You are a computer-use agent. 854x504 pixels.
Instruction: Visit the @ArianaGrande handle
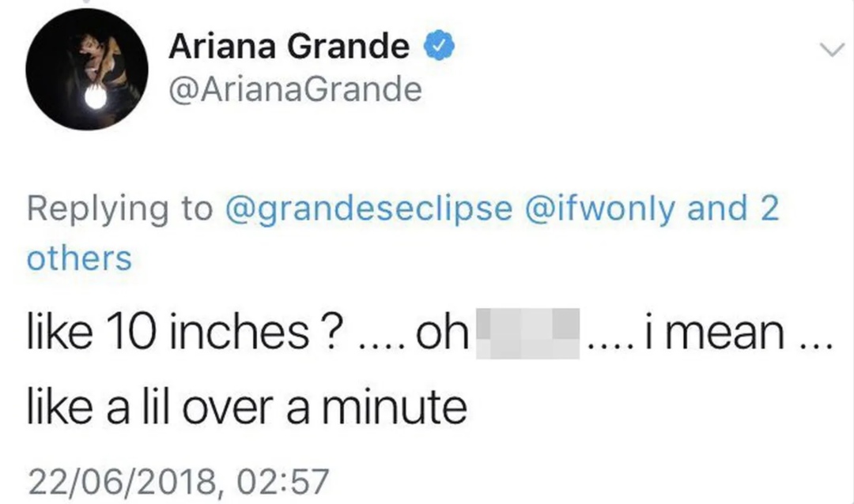(x=295, y=89)
